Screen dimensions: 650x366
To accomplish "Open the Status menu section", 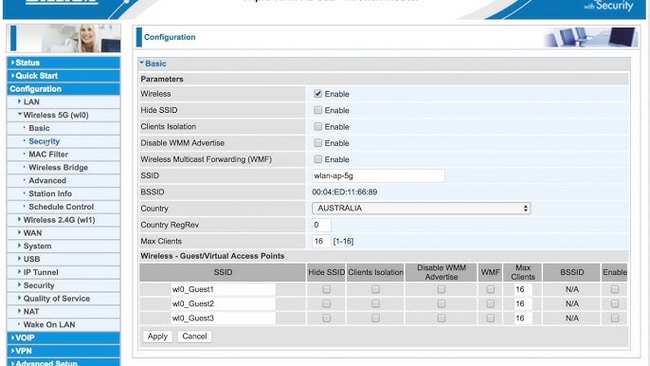I will [x=63, y=63].
